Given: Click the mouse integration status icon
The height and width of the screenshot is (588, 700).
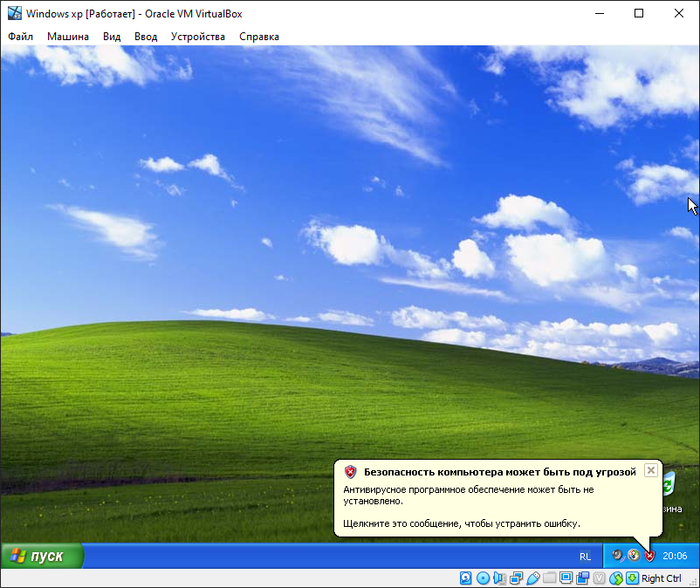Looking at the screenshot, I should coord(616,578).
